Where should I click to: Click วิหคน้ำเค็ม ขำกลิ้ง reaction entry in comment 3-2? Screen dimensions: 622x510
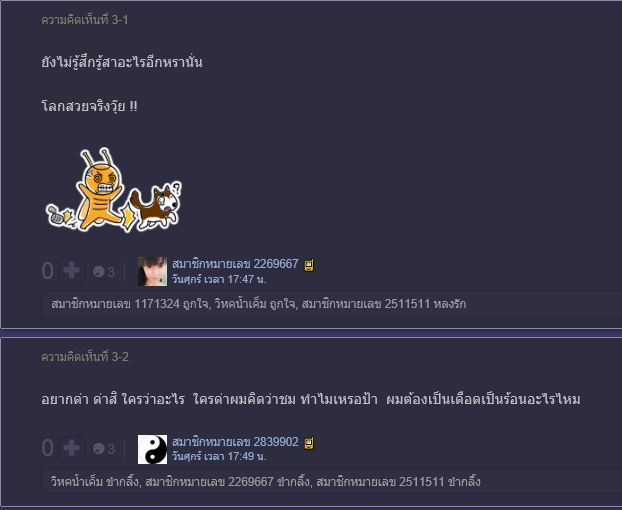pyautogui.click(x=95, y=482)
